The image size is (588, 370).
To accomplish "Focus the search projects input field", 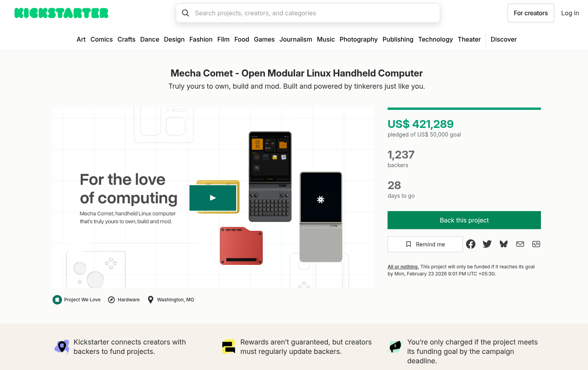I will tap(314, 13).
